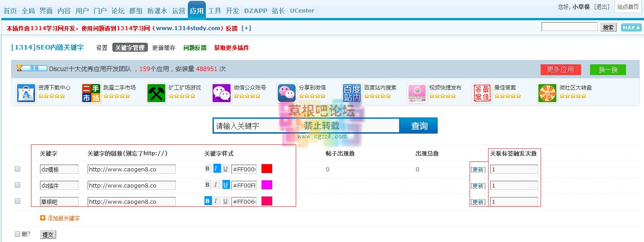The height and width of the screenshot is (242, 644).
Task: Toggle italic for the dz插件 keyword
Action: pyautogui.click(x=217, y=185)
